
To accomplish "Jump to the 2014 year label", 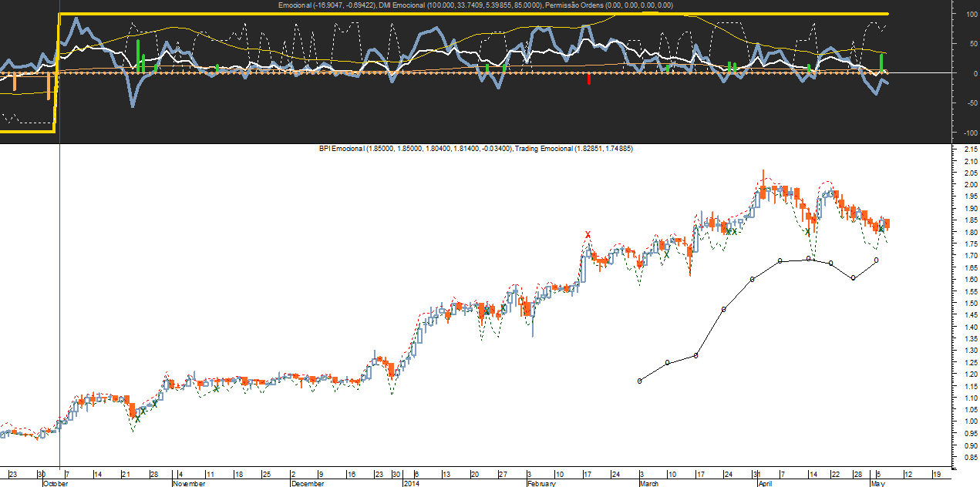I will click(x=412, y=484).
